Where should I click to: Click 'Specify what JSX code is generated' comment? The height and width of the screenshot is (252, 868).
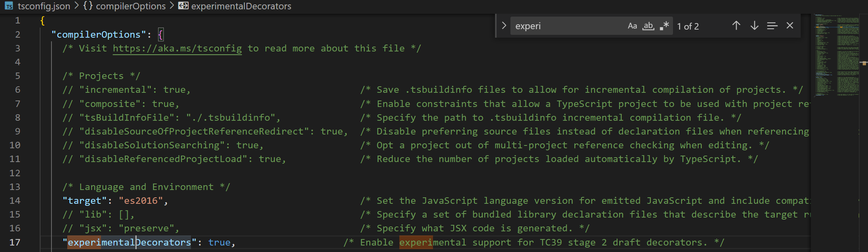(x=475, y=228)
